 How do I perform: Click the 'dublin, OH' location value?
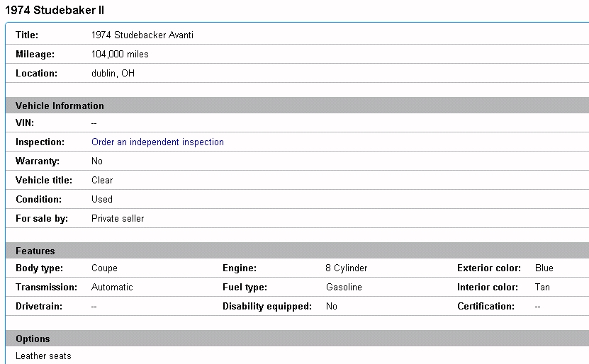pos(113,74)
